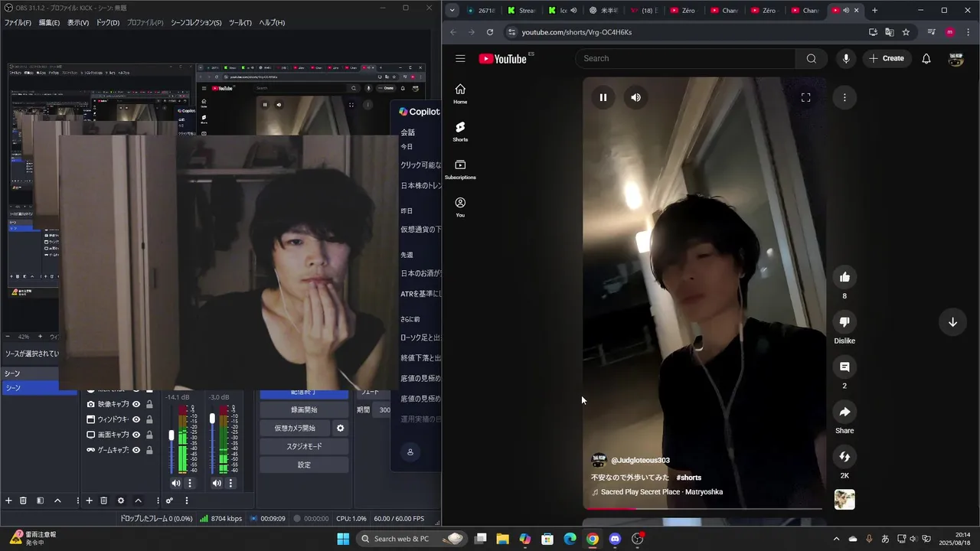Viewport: 980px width, 551px height.
Task: Click the Chrome address bar URL
Action: click(577, 32)
